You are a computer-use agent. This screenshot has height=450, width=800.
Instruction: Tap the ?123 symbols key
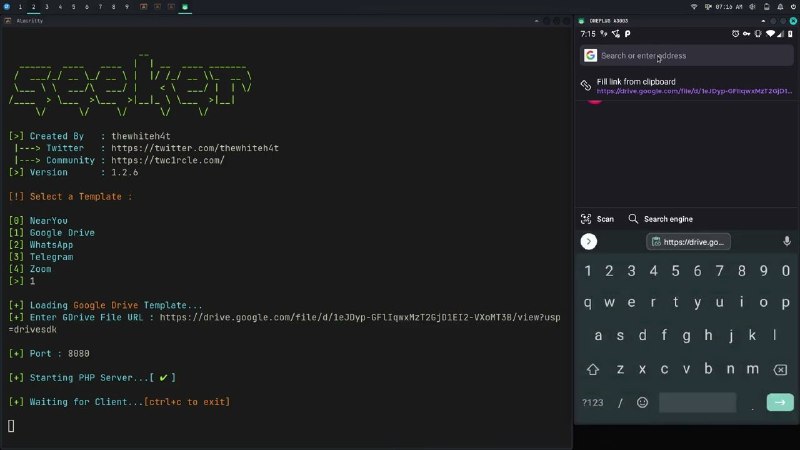coord(593,403)
